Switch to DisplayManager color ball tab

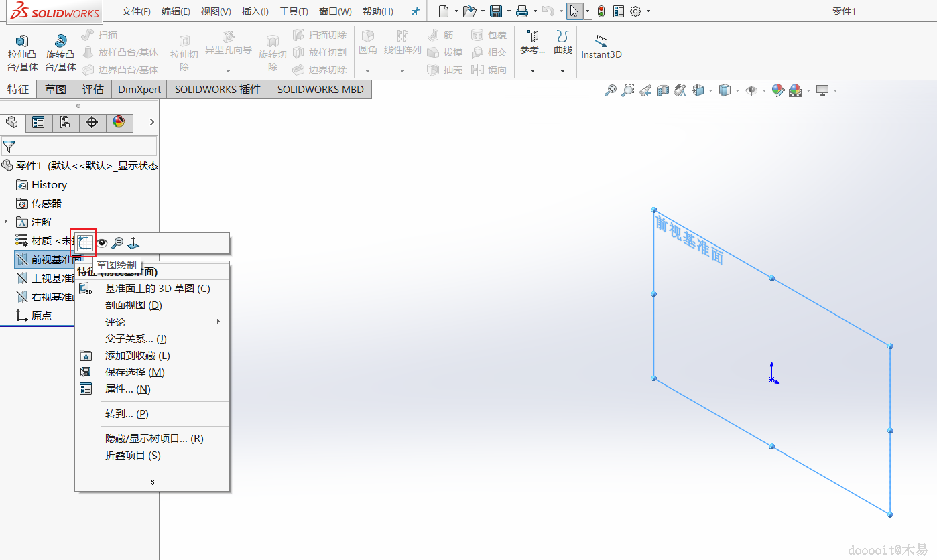pyautogui.click(x=119, y=122)
